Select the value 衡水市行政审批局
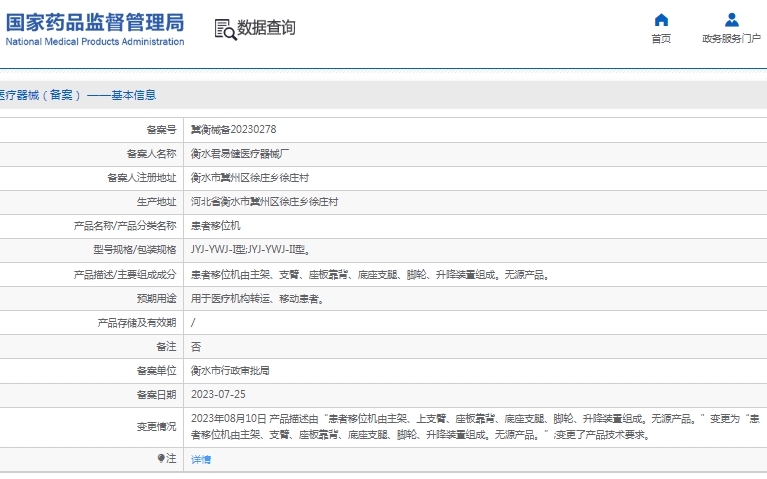The image size is (767, 479). (x=230, y=371)
